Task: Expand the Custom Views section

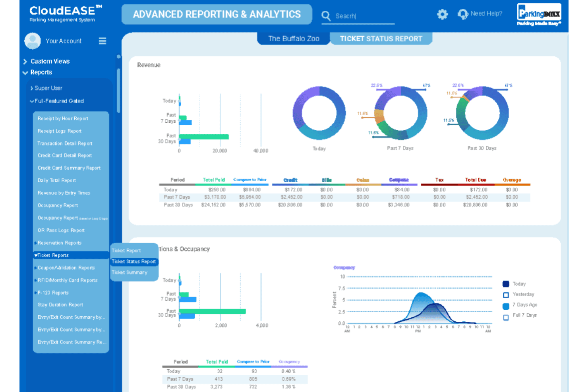Action: click(x=25, y=61)
